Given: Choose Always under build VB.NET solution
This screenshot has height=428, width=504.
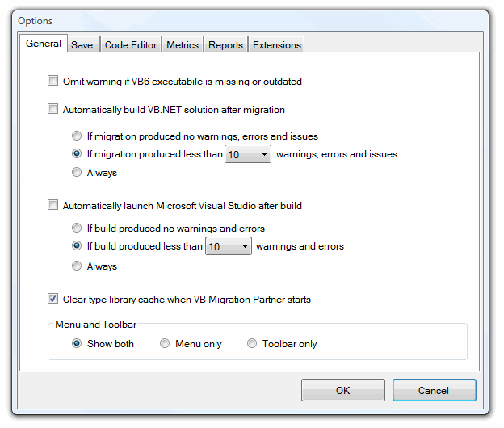Looking at the screenshot, I should pyautogui.click(x=77, y=172).
